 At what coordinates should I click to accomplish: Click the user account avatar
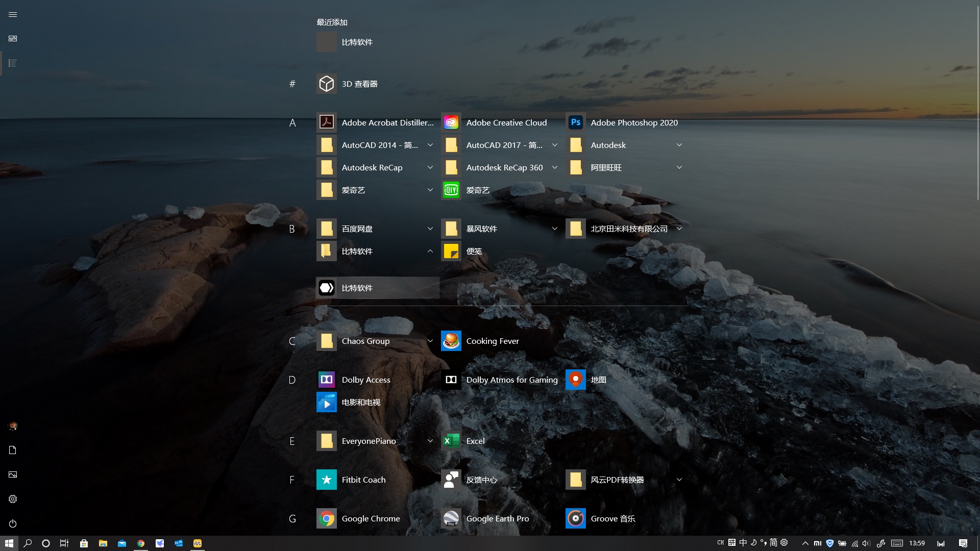tap(13, 425)
